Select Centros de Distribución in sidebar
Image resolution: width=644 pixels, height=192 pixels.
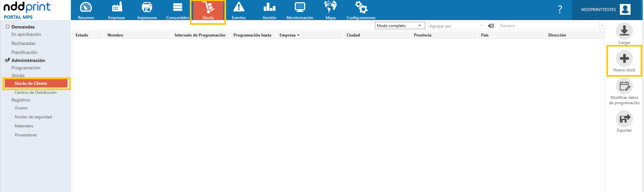coord(36,92)
